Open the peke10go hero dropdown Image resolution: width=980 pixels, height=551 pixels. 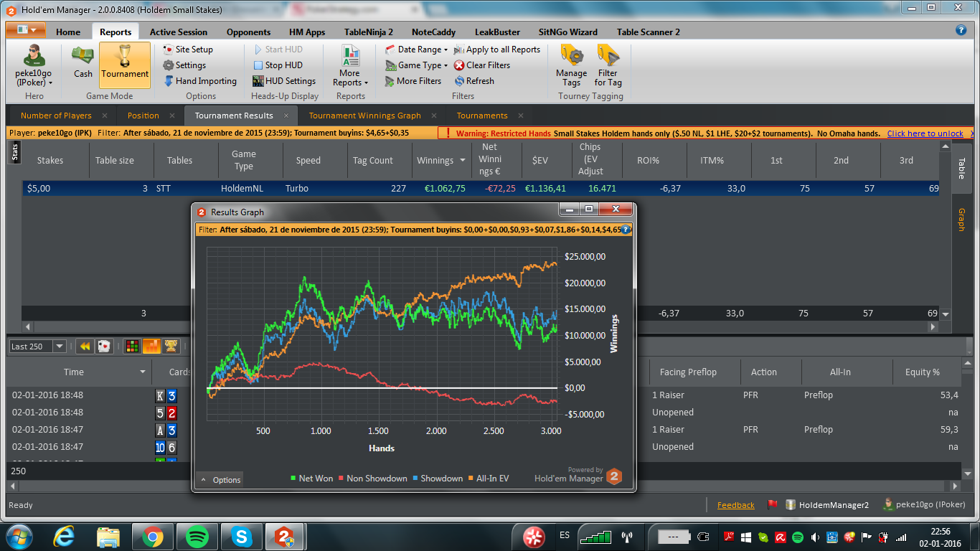(x=34, y=65)
